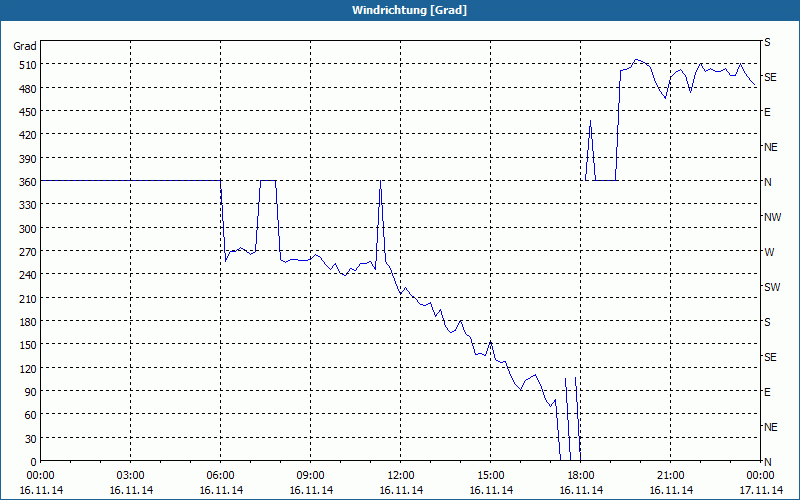Select the 180 degree label
800x500 pixels.
(x=28, y=322)
